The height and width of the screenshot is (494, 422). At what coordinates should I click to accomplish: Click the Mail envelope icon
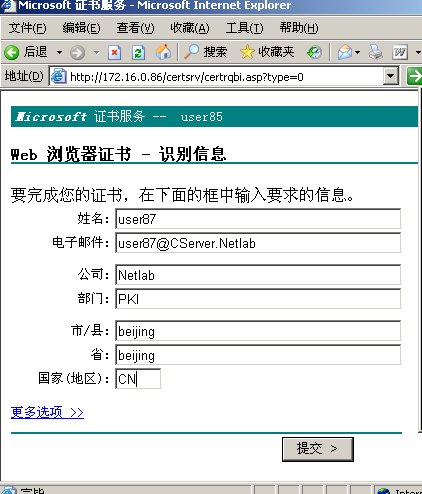tap(344, 52)
